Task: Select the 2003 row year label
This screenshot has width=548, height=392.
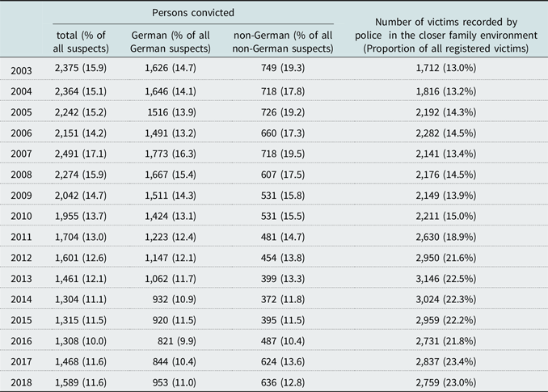Action: [24, 70]
